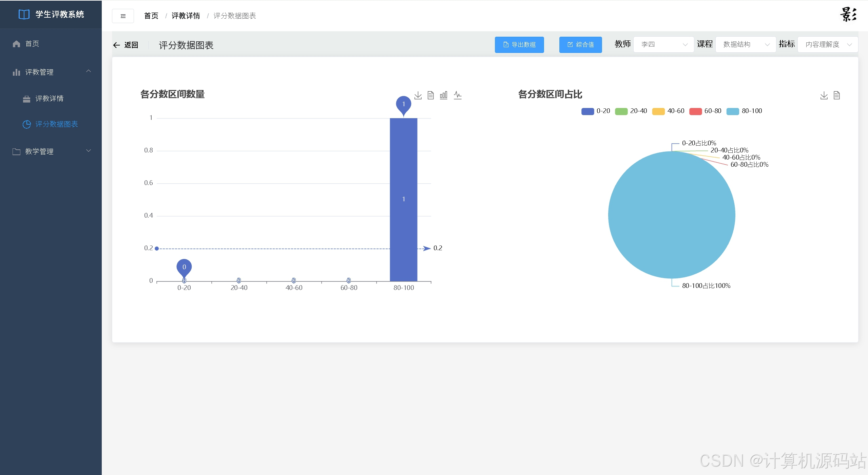
Task: Toggle the 40-60 legend item
Action: click(x=668, y=111)
